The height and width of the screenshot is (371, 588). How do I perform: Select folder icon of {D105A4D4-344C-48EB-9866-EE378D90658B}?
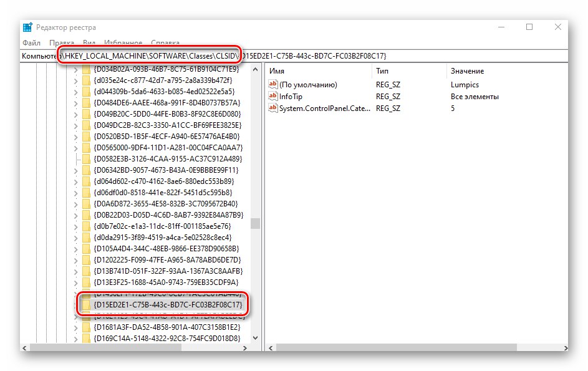pyautogui.click(x=86, y=249)
